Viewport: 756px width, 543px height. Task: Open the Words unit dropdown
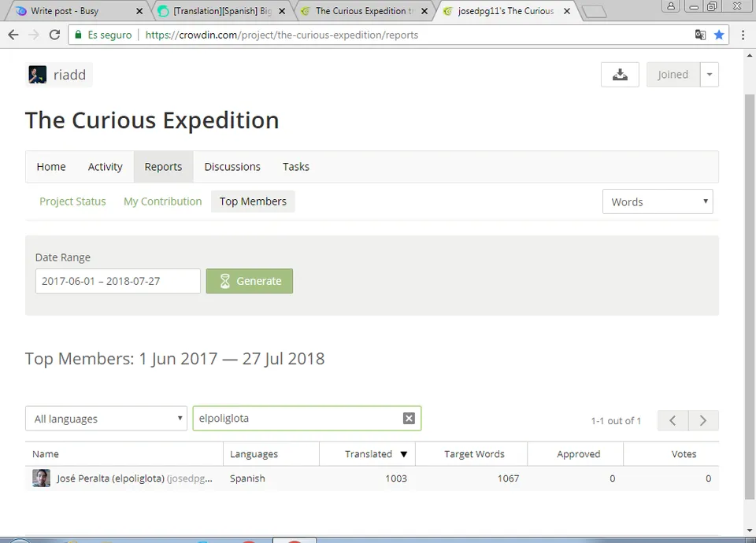point(658,202)
